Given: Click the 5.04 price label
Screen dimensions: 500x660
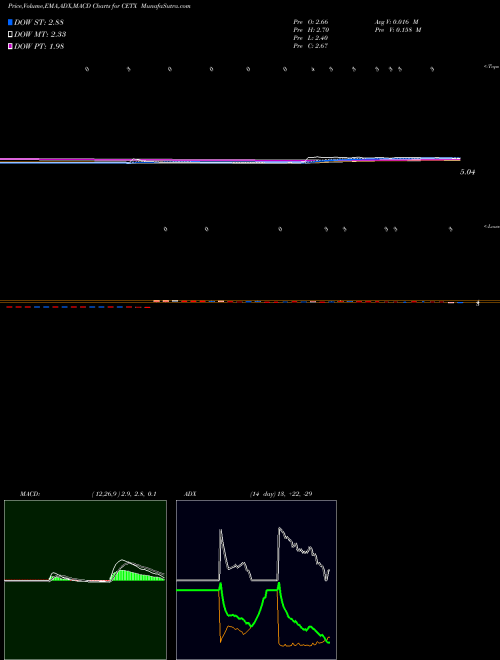Looking at the screenshot, I should [x=467, y=172].
